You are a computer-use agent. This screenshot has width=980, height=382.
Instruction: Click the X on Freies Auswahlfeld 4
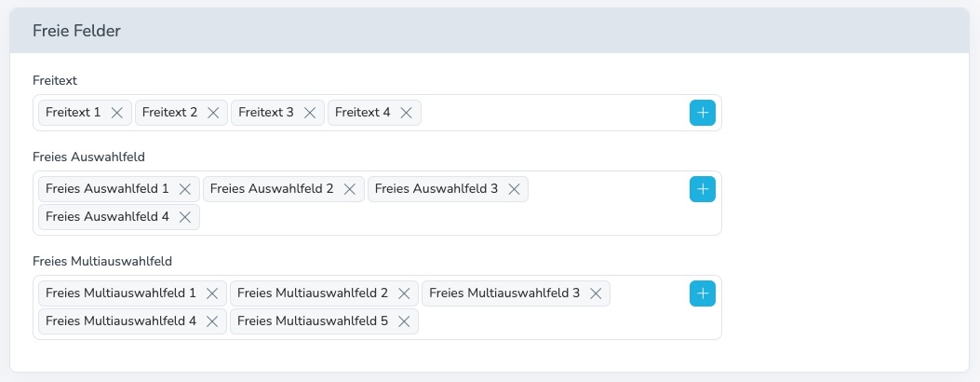tap(184, 217)
